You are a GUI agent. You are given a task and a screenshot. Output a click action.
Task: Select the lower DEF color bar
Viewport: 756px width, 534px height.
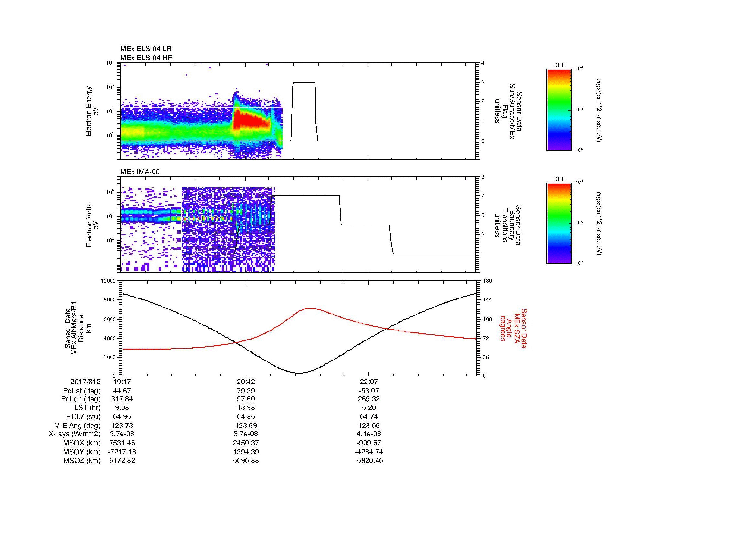559,224
